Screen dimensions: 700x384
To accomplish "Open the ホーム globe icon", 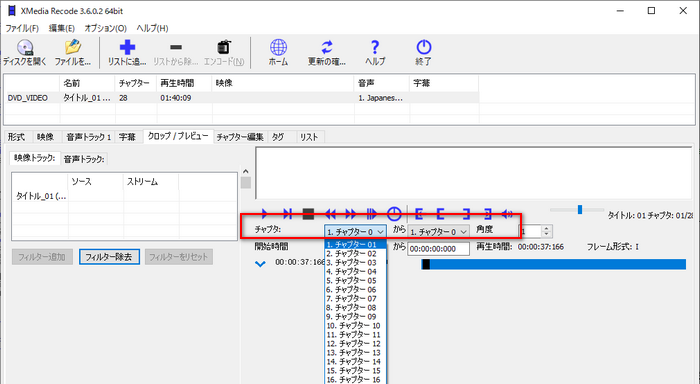I will click(x=278, y=53).
